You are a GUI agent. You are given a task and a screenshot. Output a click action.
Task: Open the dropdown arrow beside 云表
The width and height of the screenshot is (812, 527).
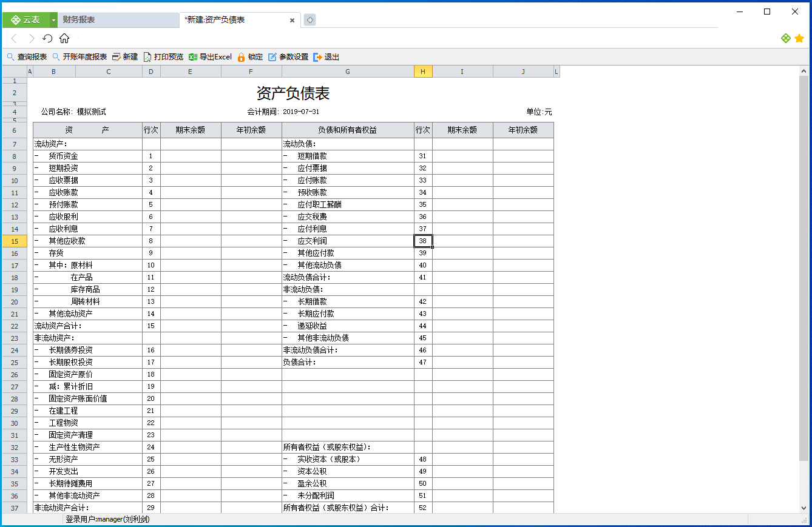click(x=53, y=20)
